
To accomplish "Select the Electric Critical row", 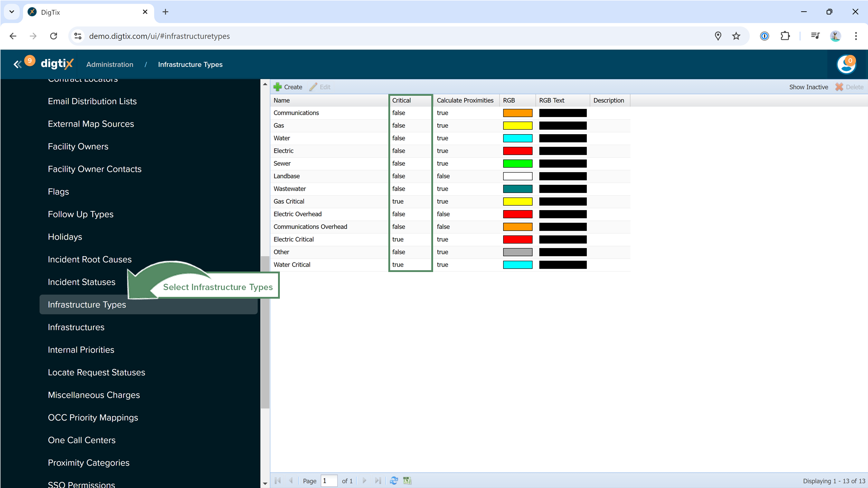I will pos(294,239).
